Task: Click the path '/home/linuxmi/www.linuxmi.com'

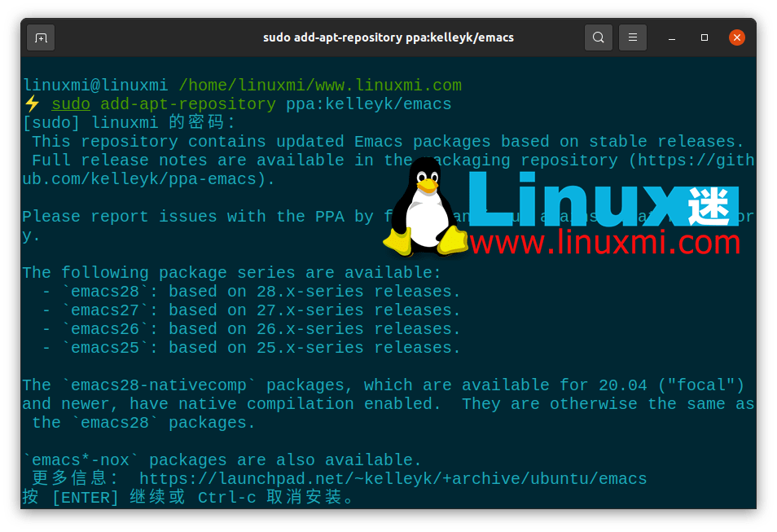Action: [320, 86]
